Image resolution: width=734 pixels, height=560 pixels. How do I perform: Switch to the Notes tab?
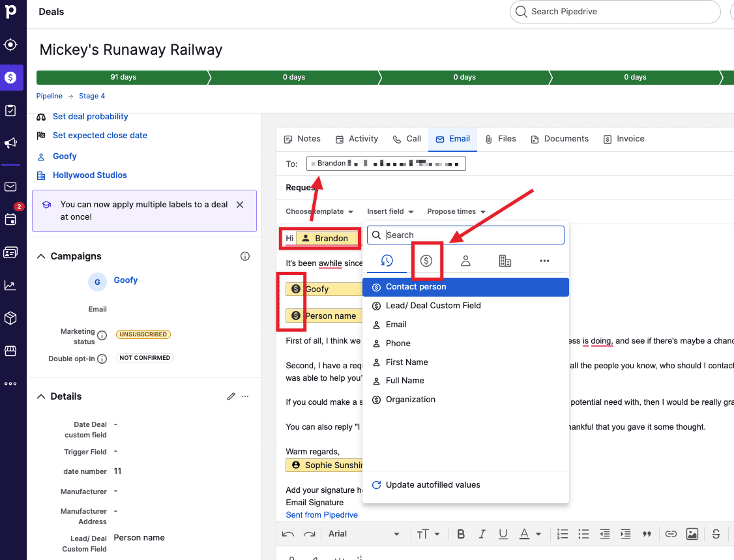coord(302,139)
